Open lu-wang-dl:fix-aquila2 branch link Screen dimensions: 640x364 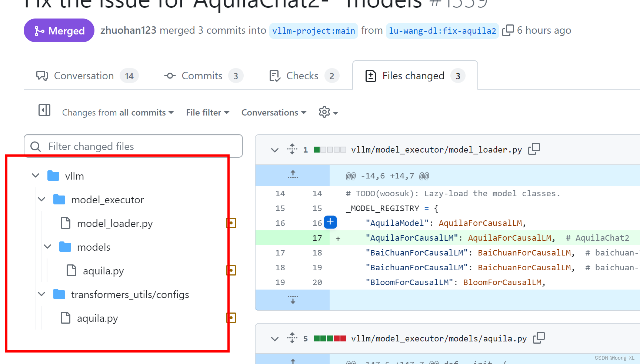[x=443, y=31]
